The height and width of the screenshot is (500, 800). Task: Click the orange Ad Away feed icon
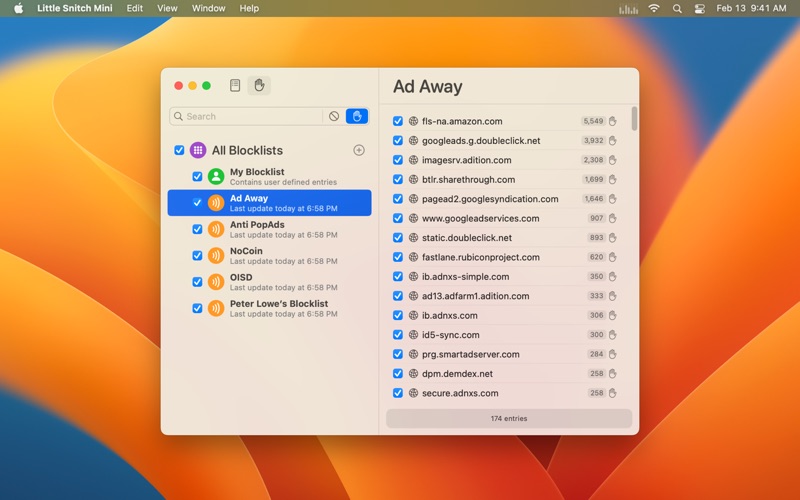click(x=216, y=203)
